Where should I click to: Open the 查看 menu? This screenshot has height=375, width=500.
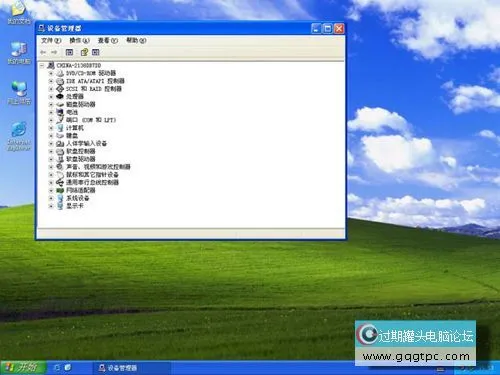(x=108, y=40)
